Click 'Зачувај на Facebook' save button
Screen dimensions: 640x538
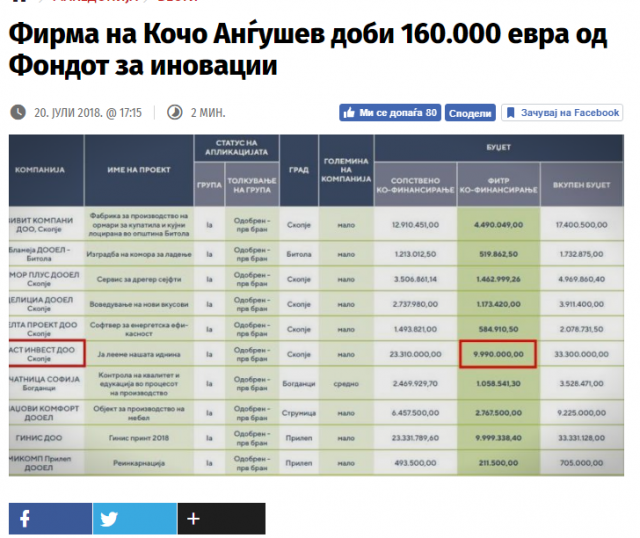pos(562,113)
